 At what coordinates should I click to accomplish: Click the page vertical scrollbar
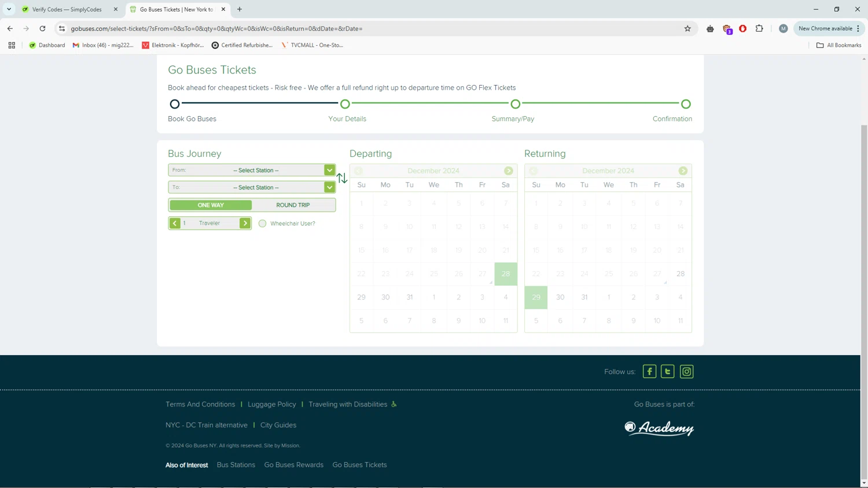[x=864, y=301]
